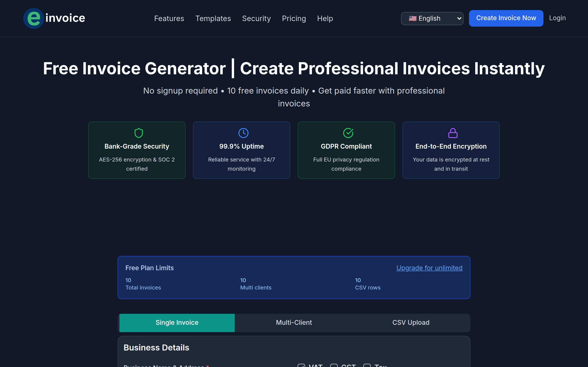Enable the GST checkbox
The image size is (588, 367).
point(334,366)
